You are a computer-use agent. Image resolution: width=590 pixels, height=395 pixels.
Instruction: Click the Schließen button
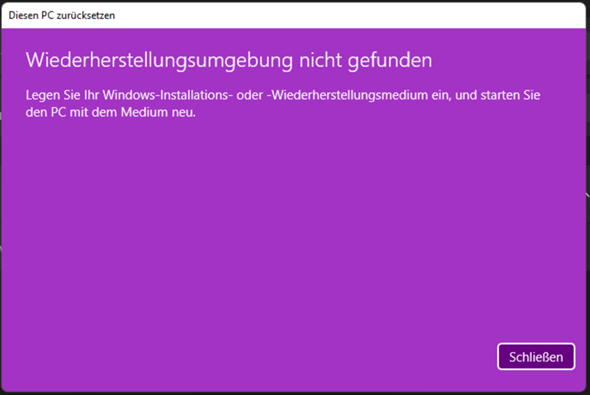pos(536,357)
